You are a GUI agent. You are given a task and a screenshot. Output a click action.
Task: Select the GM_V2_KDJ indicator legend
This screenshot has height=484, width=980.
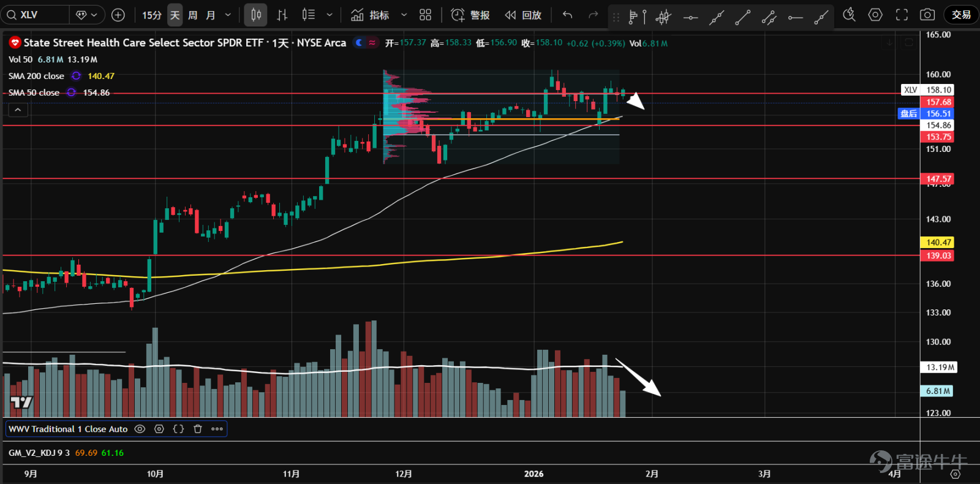[39, 453]
